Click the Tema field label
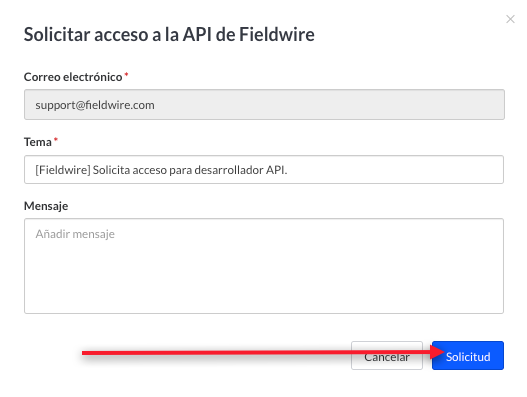 tap(38, 142)
